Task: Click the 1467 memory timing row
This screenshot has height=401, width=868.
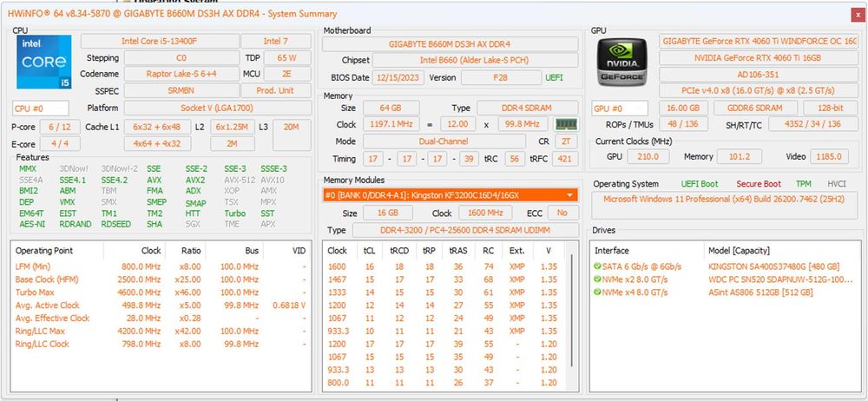Action: tap(445, 279)
